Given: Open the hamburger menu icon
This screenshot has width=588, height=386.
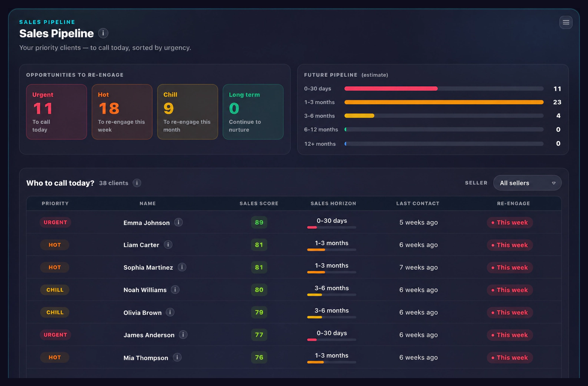Looking at the screenshot, I should (x=566, y=22).
